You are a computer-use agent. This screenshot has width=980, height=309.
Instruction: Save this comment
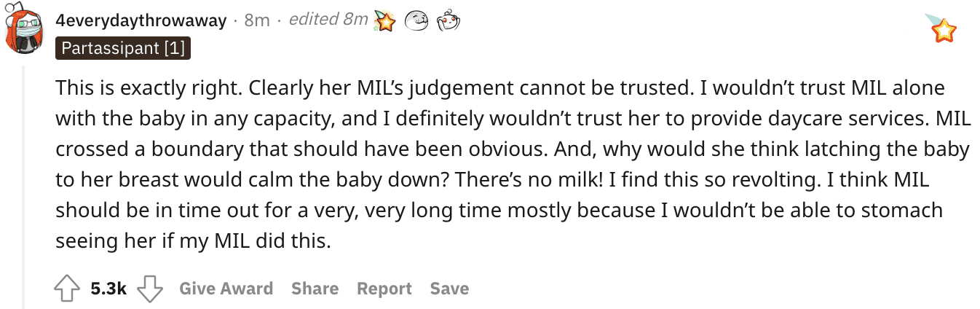449,289
